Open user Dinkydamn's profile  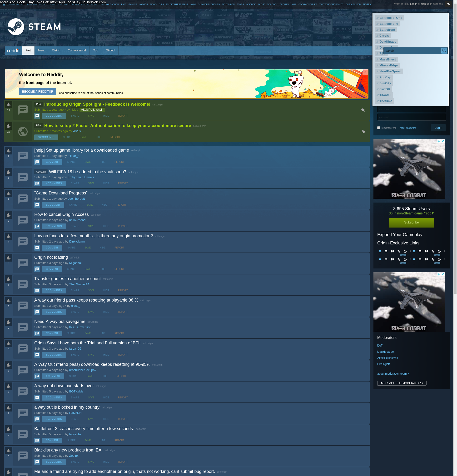77,242
